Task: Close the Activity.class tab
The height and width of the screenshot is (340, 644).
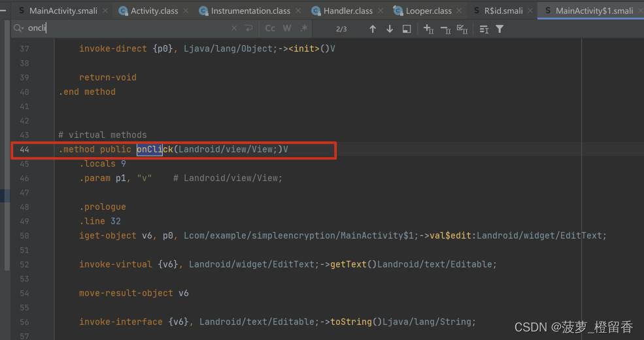Action: [186, 10]
